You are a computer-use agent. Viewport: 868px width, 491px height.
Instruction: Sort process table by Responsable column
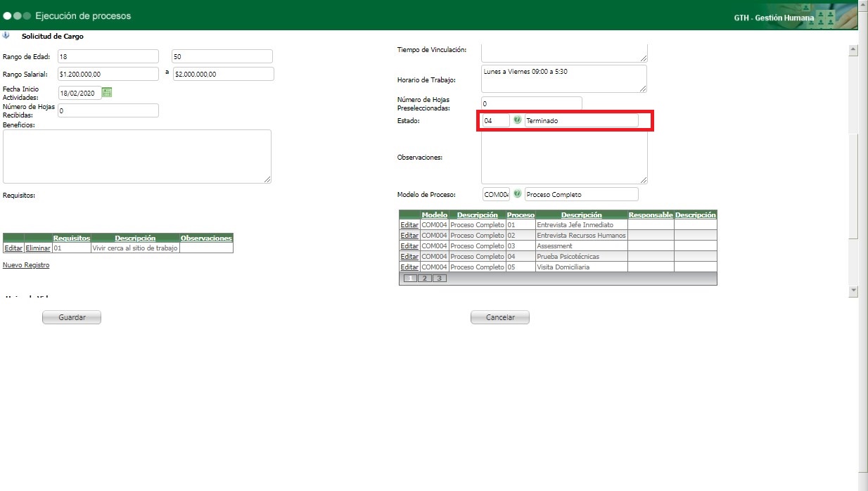tap(651, 215)
